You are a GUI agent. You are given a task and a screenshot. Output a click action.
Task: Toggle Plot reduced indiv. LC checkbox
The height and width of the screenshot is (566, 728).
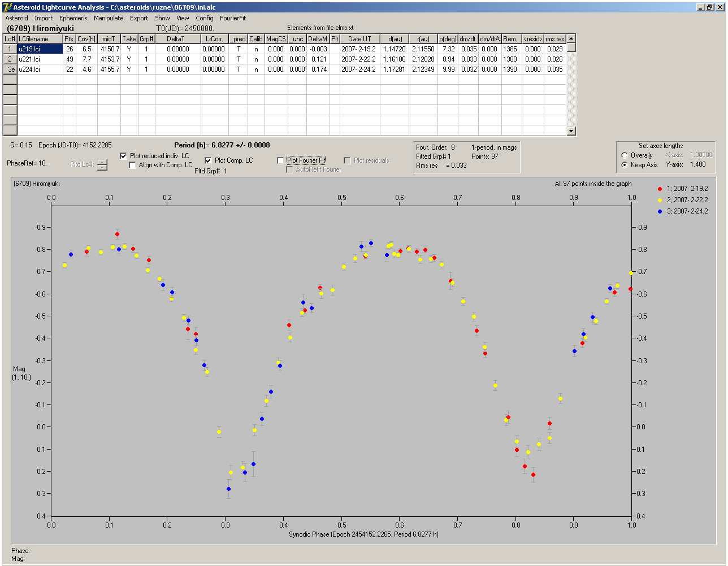click(124, 156)
